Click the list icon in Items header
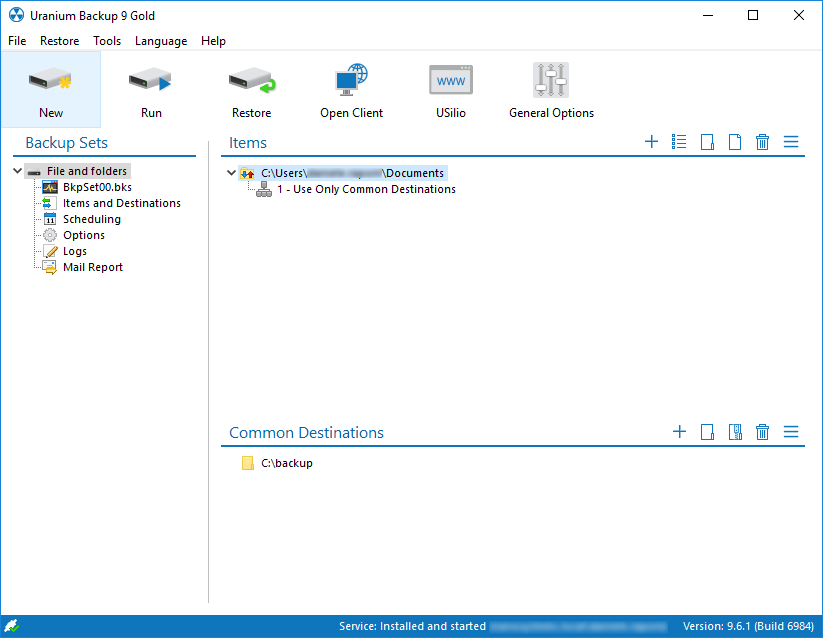 point(679,142)
